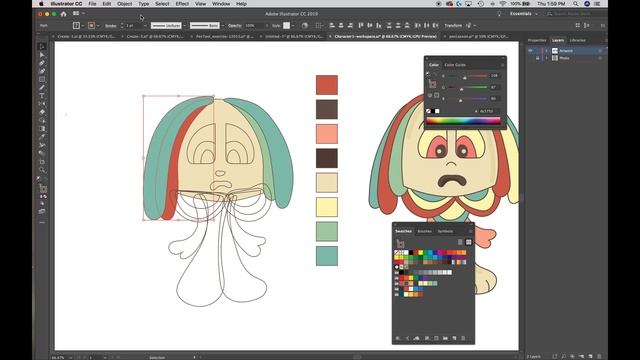Swap fill and stroke in Color panel
This screenshot has width=640, height=360.
coord(435,75)
